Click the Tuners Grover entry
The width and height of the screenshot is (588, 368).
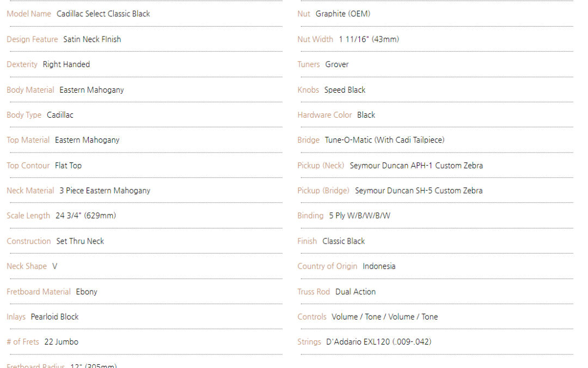click(x=323, y=64)
